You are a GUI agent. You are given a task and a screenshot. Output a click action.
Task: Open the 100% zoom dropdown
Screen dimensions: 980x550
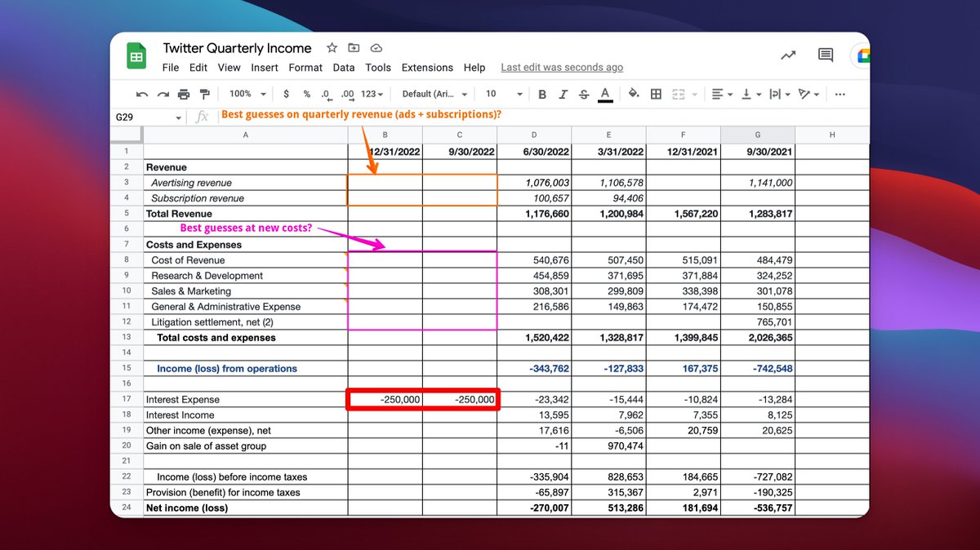tap(247, 95)
